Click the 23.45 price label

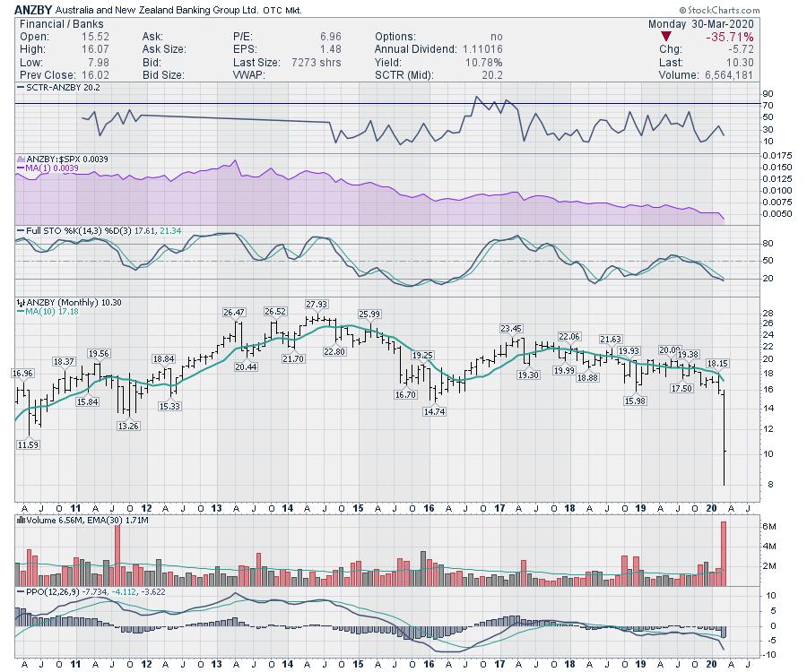pos(511,329)
